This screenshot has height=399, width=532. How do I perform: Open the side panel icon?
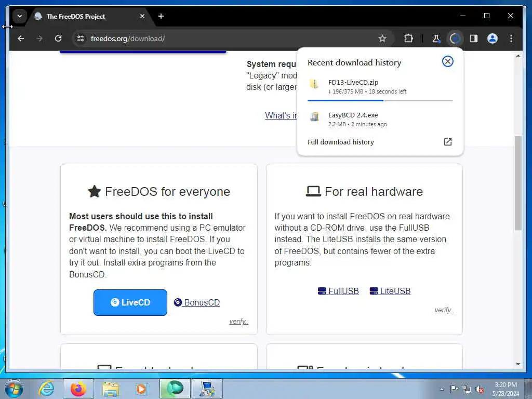coord(474,38)
